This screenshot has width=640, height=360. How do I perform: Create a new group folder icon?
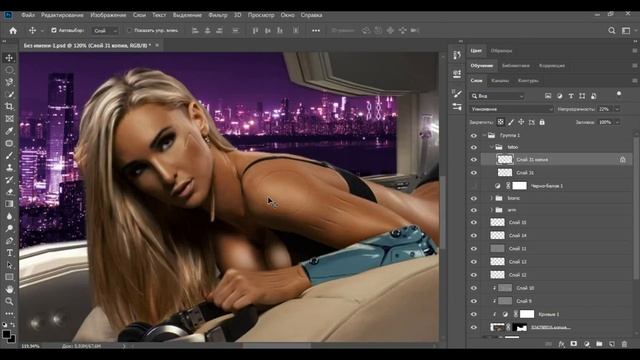pos(599,344)
